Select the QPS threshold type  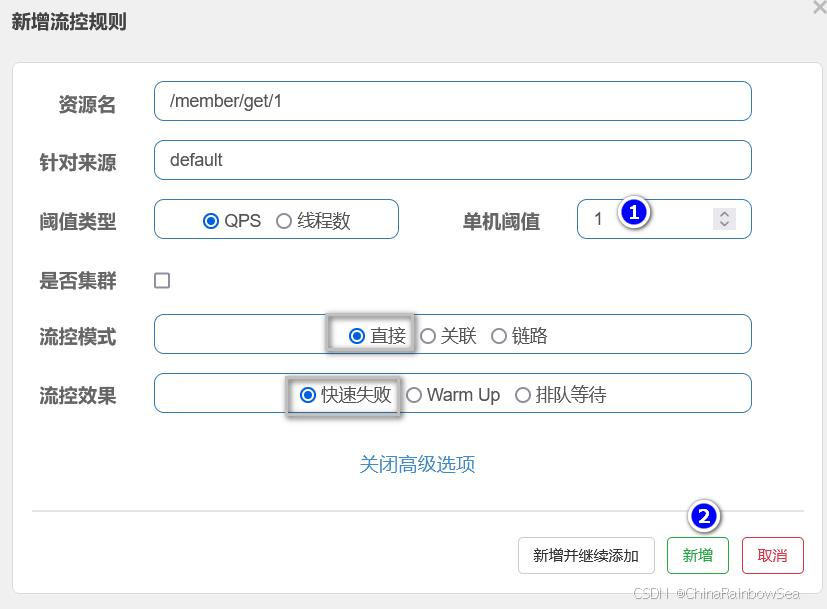coord(211,221)
